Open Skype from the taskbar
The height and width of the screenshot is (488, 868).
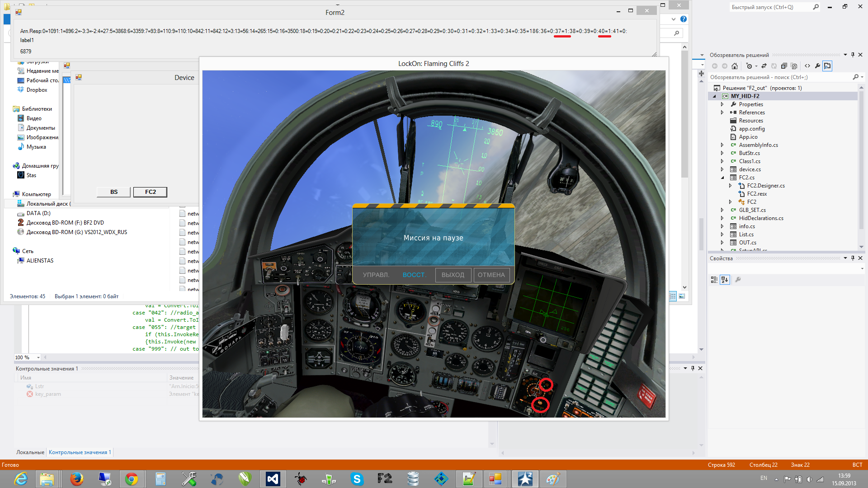[x=357, y=479]
